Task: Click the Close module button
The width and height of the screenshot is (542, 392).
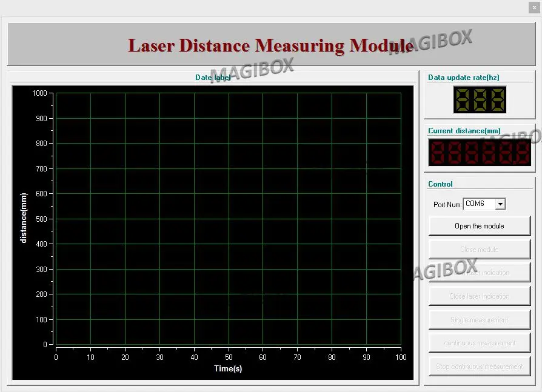Action: (480, 250)
